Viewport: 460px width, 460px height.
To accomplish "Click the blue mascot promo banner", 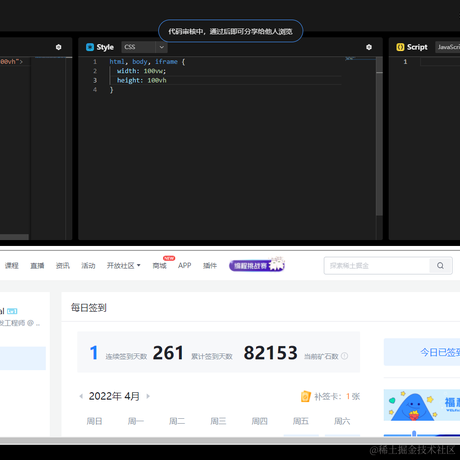I will pos(422,405).
